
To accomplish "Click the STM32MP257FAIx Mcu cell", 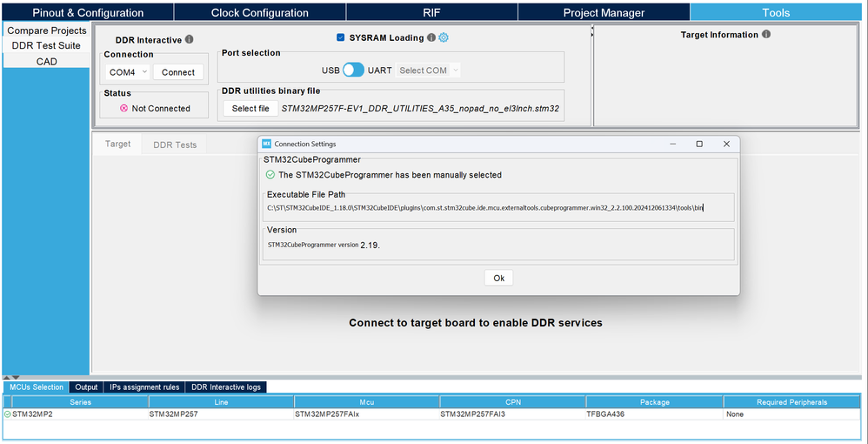I will 367,414.
